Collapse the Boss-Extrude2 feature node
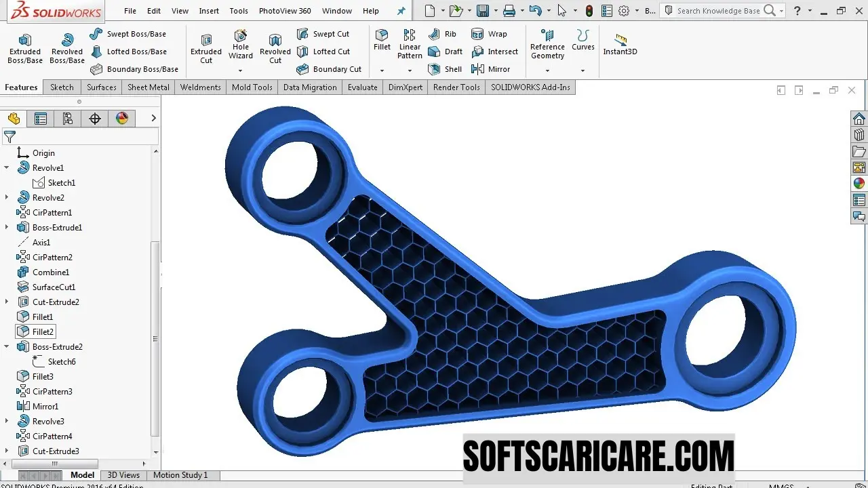 pos(7,346)
